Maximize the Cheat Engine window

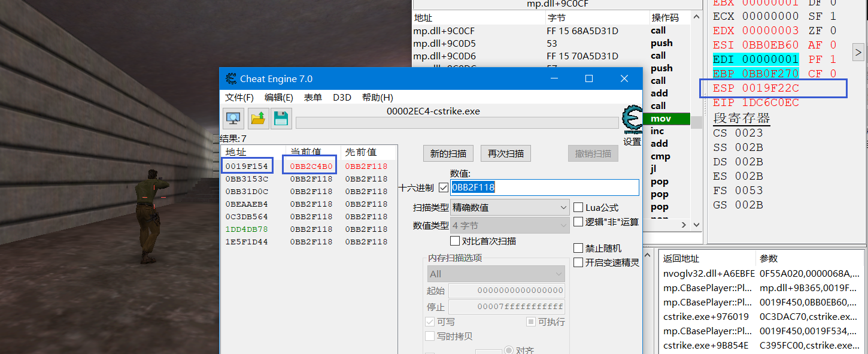coord(589,78)
